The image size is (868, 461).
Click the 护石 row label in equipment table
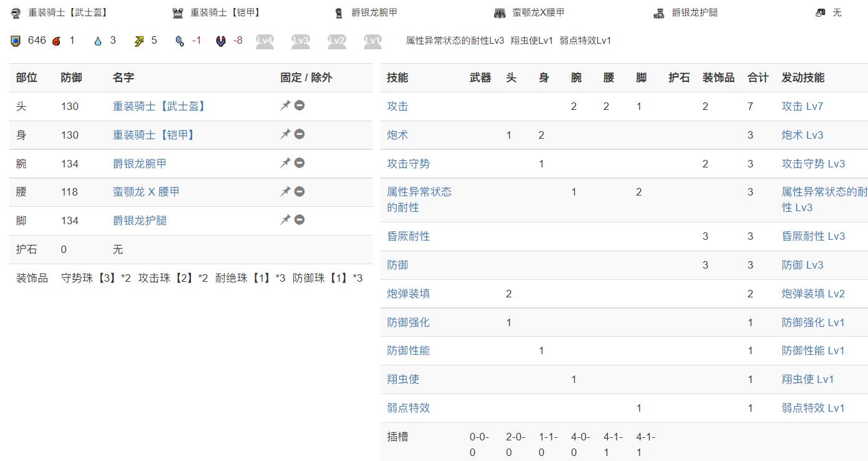26,249
